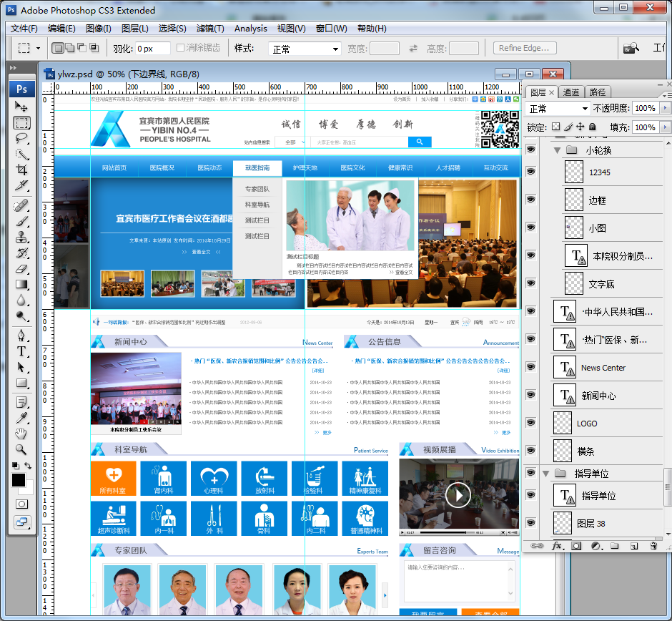Select the Magic Wand tool

pos(21,155)
